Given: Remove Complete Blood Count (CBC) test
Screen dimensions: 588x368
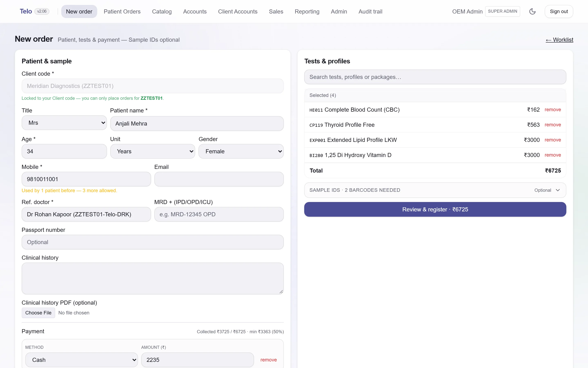Looking at the screenshot, I should click(552, 110).
